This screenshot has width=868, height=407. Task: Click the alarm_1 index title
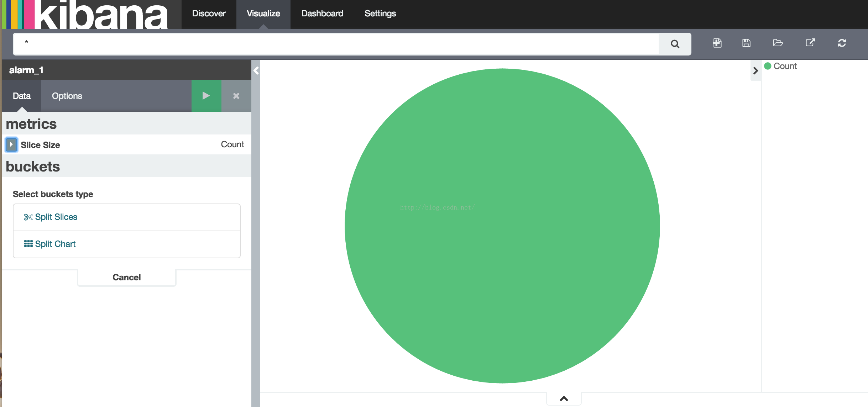coord(26,70)
